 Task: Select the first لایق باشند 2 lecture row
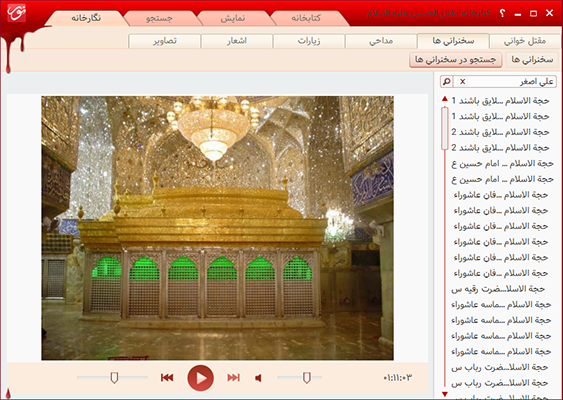click(501, 132)
